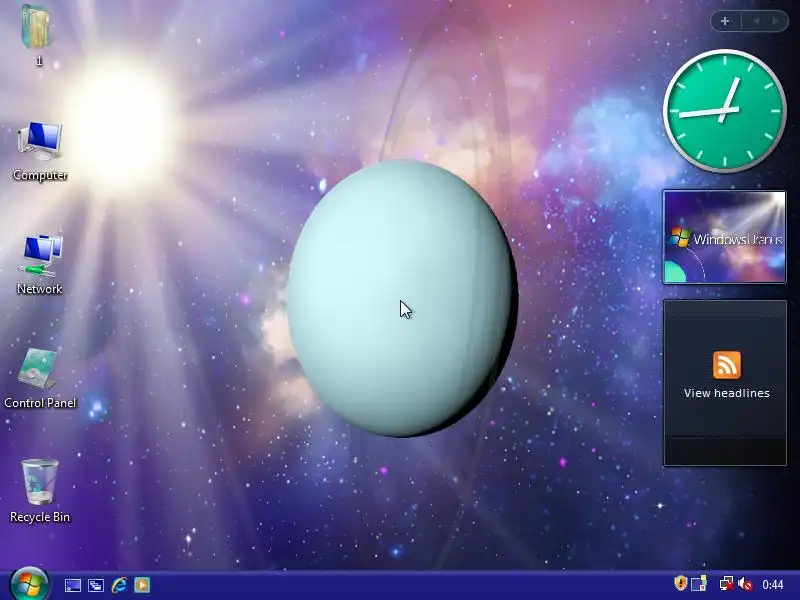800x600 pixels.
Task: Click Switch between windows quick launch icon
Action: coord(95,585)
